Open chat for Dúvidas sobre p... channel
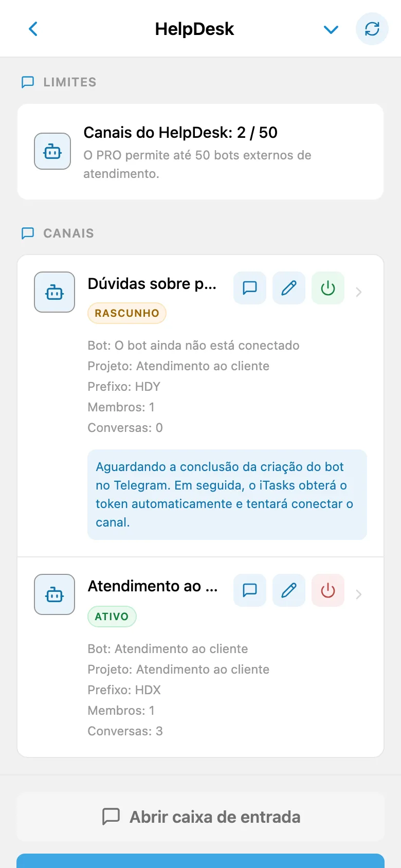 coord(250,288)
